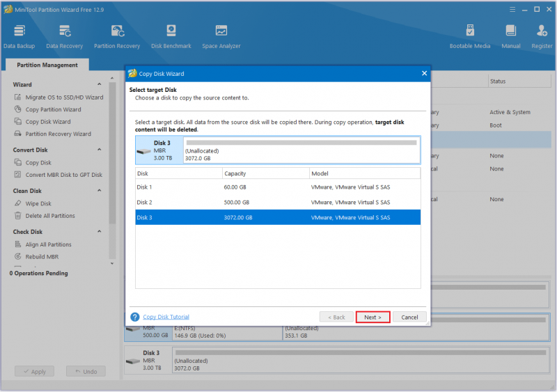Launch Data Recovery from the toolbar

(x=64, y=37)
